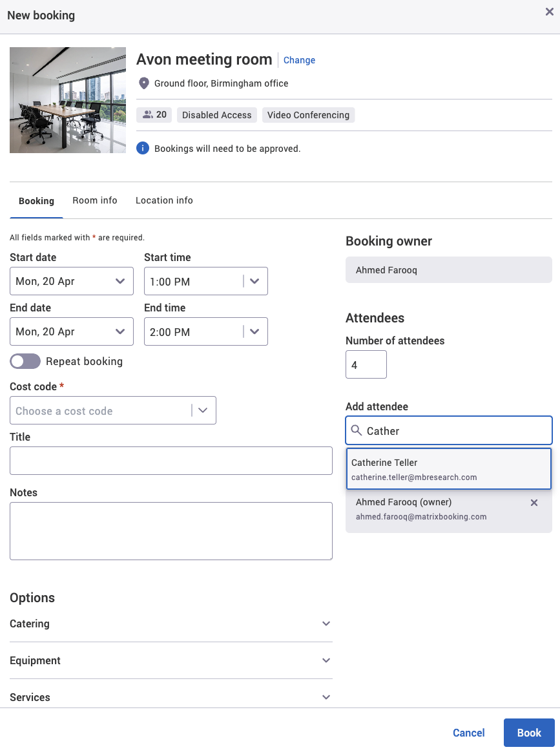Expand the Services section
The height and width of the screenshot is (754, 560).
(171, 696)
